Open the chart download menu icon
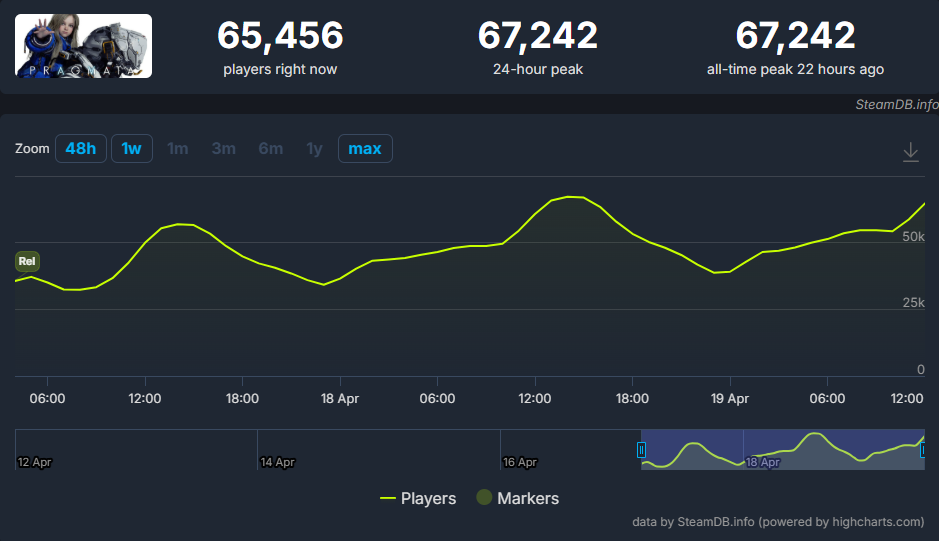Screen dimensions: 939x541 tap(910, 151)
